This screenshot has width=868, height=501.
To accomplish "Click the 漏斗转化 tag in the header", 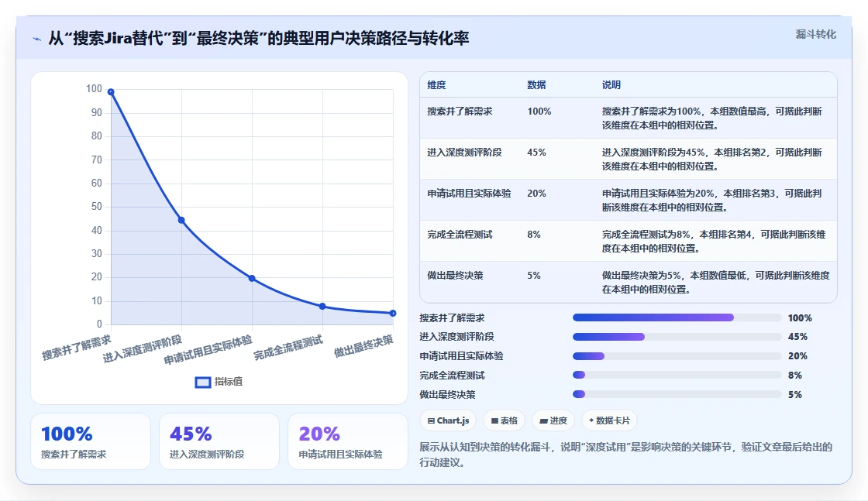I will coord(815,34).
